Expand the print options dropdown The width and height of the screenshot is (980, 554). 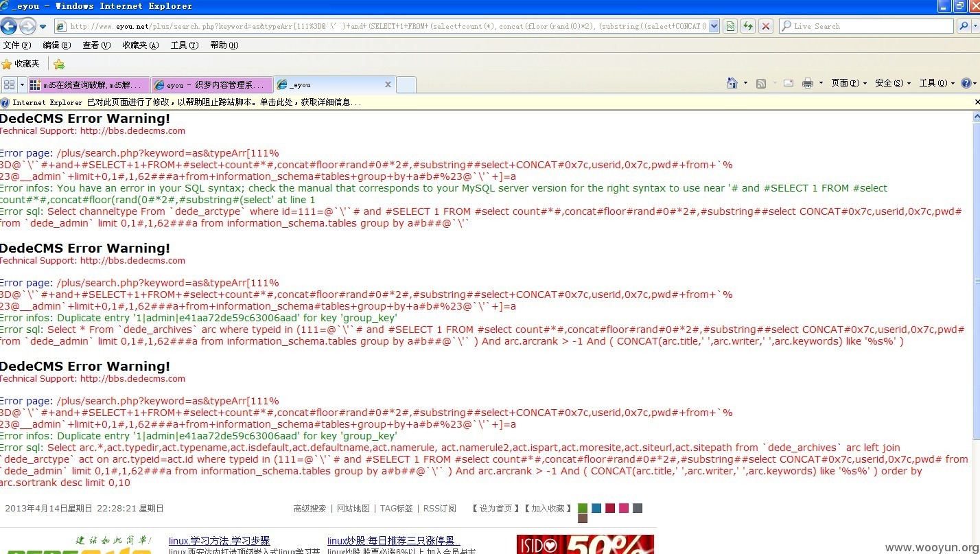click(820, 83)
